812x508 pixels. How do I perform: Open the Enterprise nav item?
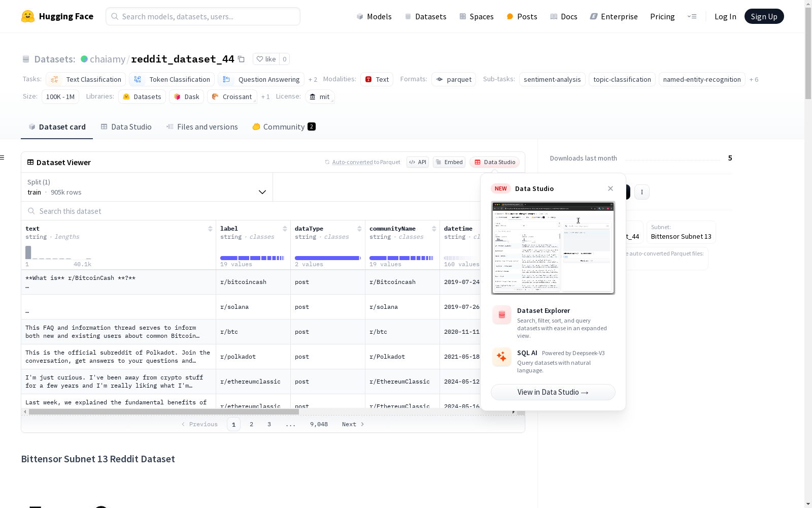(x=614, y=16)
